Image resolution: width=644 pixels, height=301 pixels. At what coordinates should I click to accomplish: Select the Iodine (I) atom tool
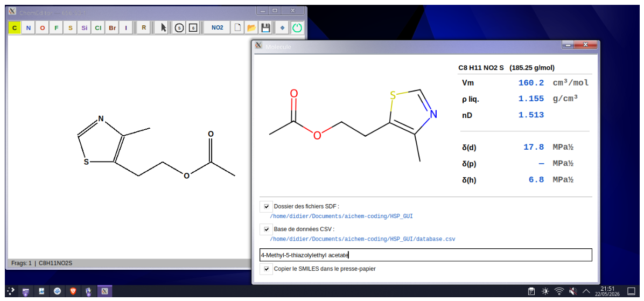126,28
